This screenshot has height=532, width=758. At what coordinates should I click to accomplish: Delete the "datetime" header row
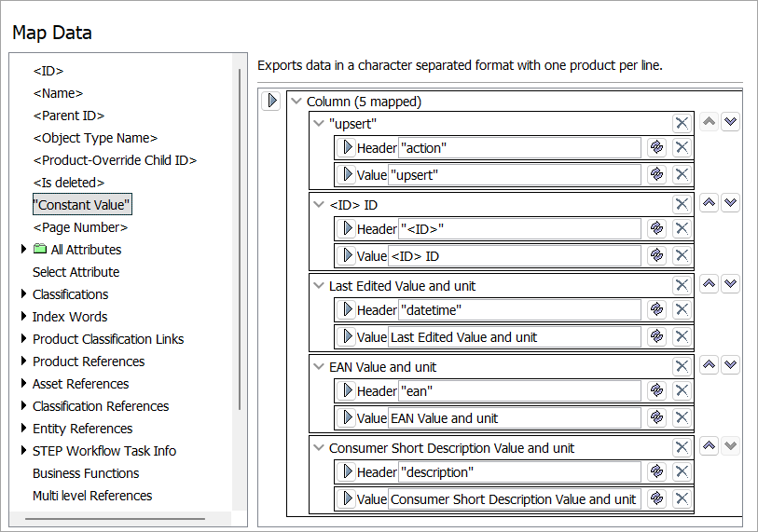[682, 309]
